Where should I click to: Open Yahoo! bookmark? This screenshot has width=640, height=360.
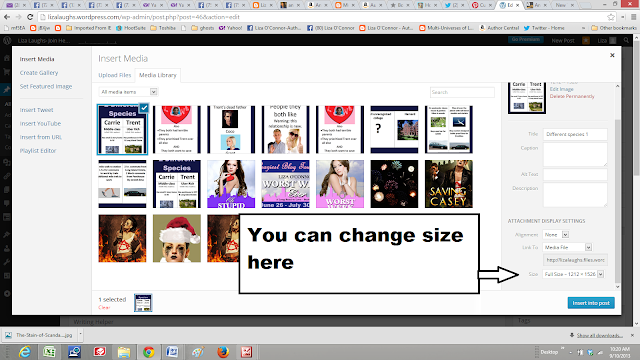click(x=231, y=28)
